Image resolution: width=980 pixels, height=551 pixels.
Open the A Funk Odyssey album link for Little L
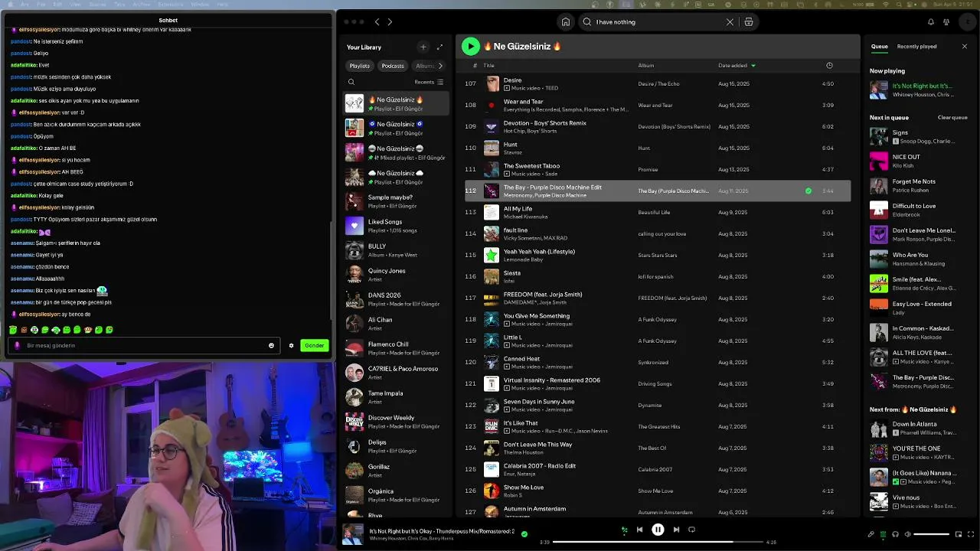[658, 341]
